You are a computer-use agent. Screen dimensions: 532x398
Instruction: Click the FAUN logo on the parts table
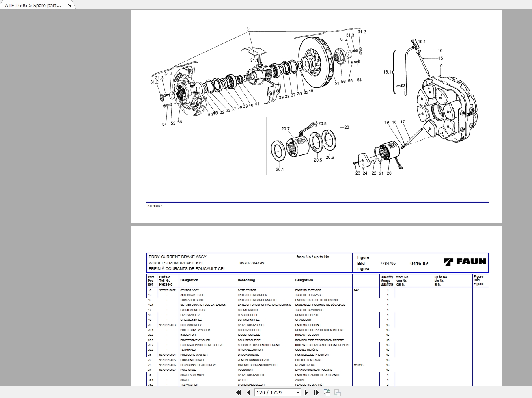(x=465, y=261)
